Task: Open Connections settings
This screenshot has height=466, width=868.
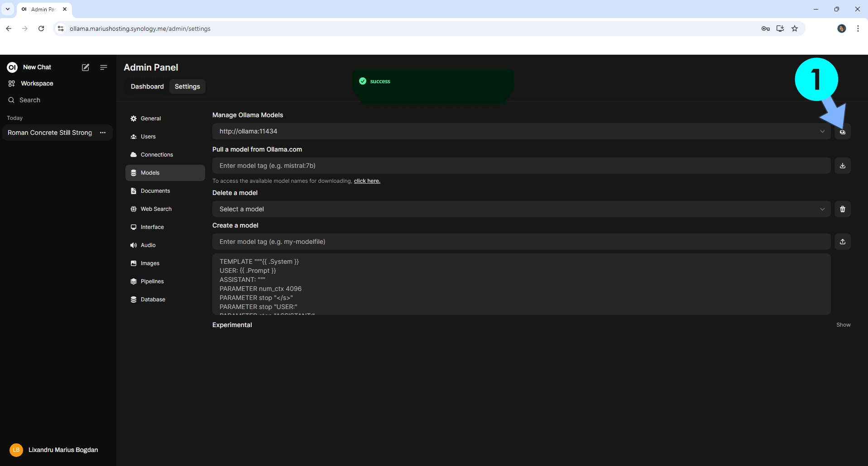Action: click(x=165, y=155)
